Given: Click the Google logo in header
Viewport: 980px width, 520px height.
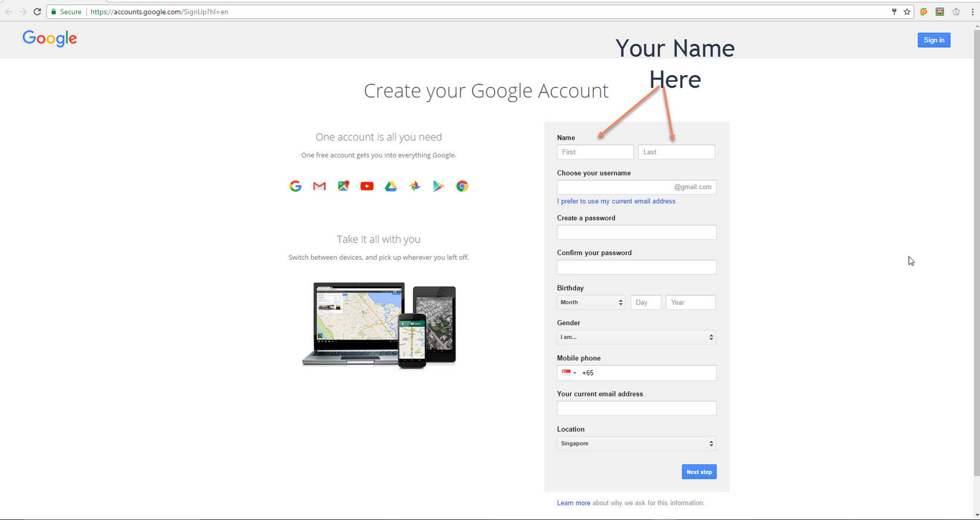Looking at the screenshot, I should 49,38.
